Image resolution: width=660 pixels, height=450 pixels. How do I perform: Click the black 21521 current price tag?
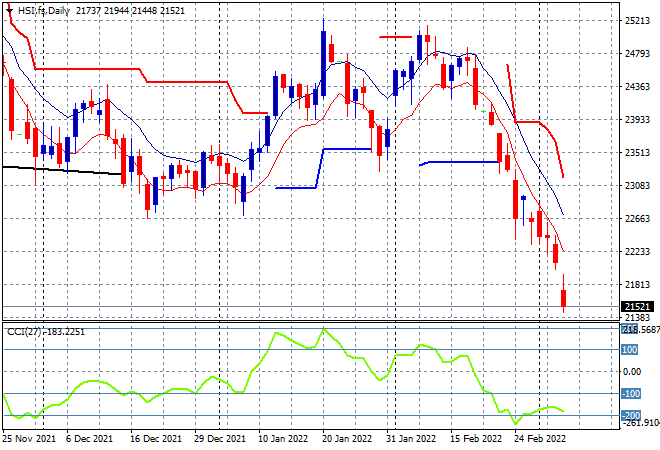click(x=638, y=306)
